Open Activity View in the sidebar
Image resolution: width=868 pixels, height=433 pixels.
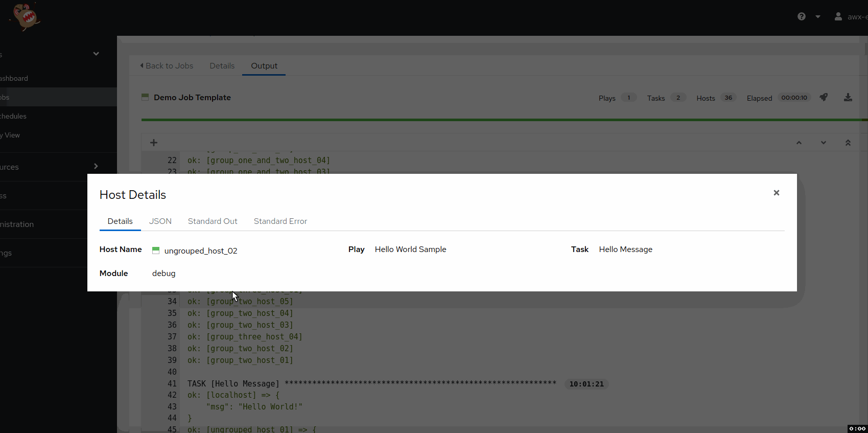[x=58, y=135]
